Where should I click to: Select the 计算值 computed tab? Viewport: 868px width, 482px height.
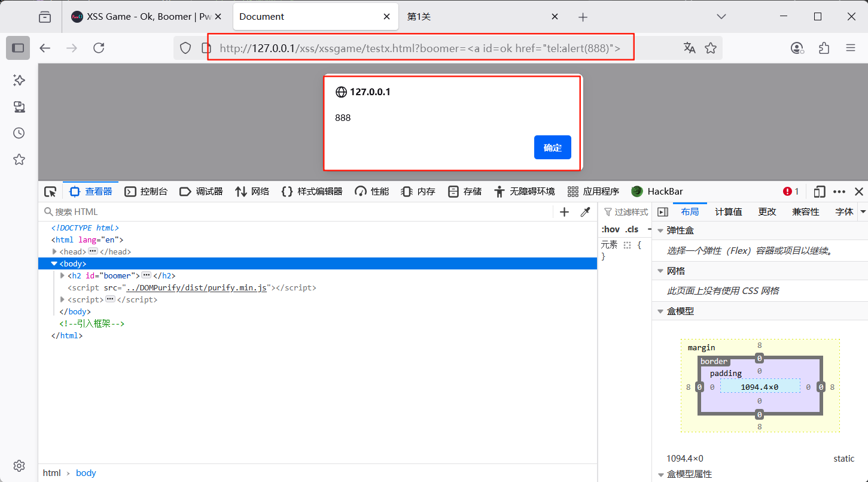729,212
